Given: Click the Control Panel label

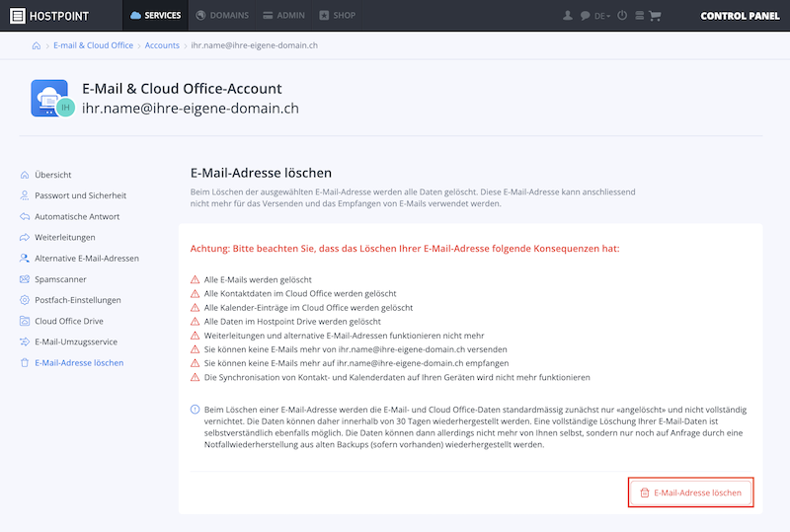Looking at the screenshot, I should (x=740, y=16).
